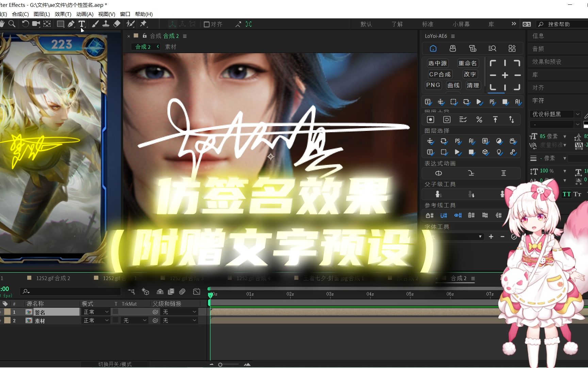Select the Unified Camera tool
Viewport: 588px width, 368px height.
[x=36, y=24]
